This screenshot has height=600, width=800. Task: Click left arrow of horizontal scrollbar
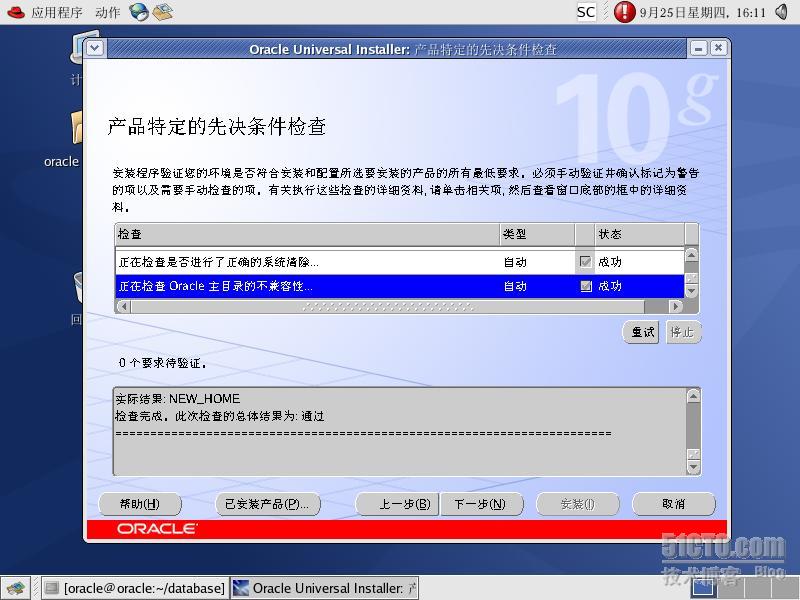tap(123, 306)
